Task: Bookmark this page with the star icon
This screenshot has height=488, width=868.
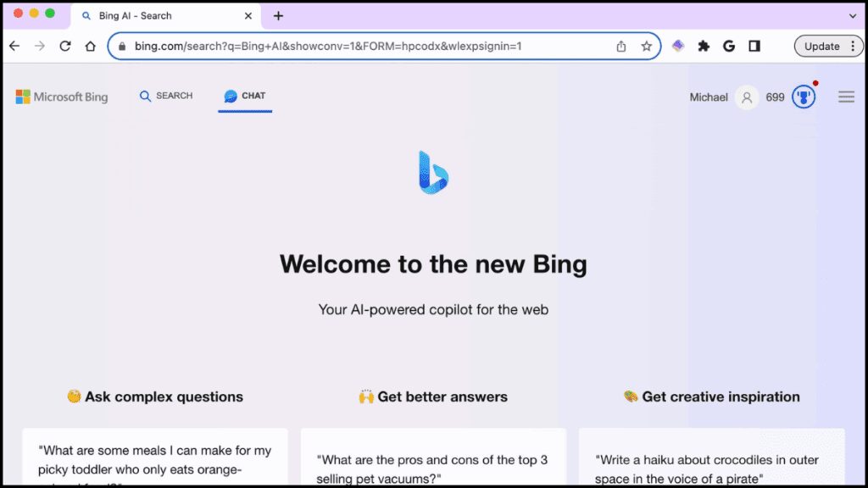Action: coord(646,46)
